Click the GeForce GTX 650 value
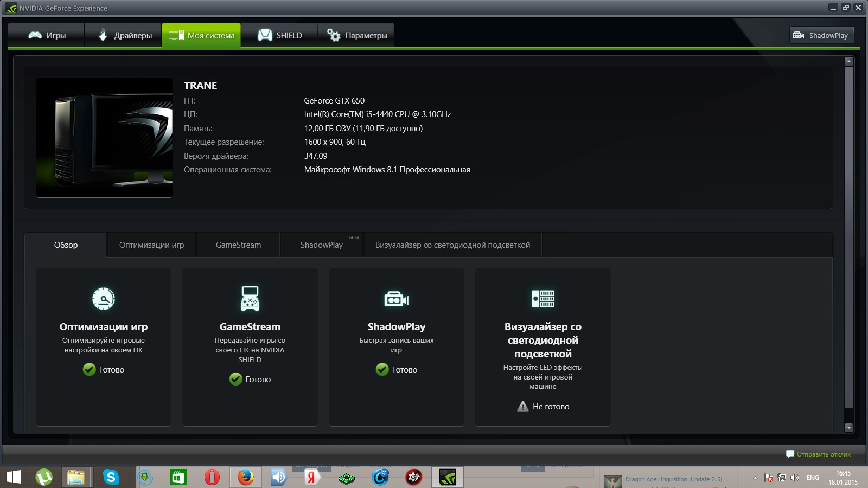 [334, 101]
